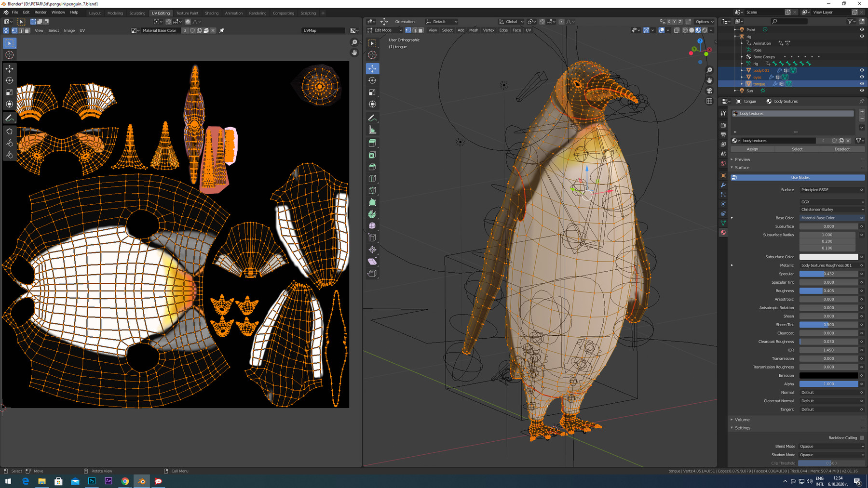Open the Blend Mode dropdown
Image resolution: width=868 pixels, height=488 pixels.
click(x=831, y=446)
